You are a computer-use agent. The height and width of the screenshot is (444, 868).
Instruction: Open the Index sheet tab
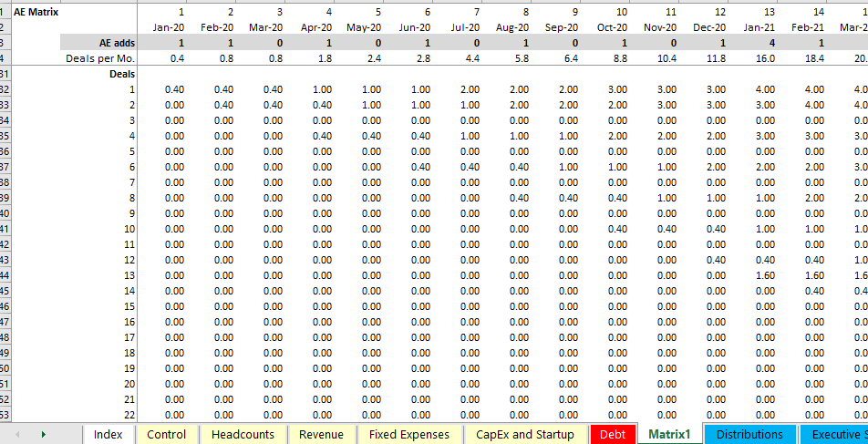click(x=108, y=435)
